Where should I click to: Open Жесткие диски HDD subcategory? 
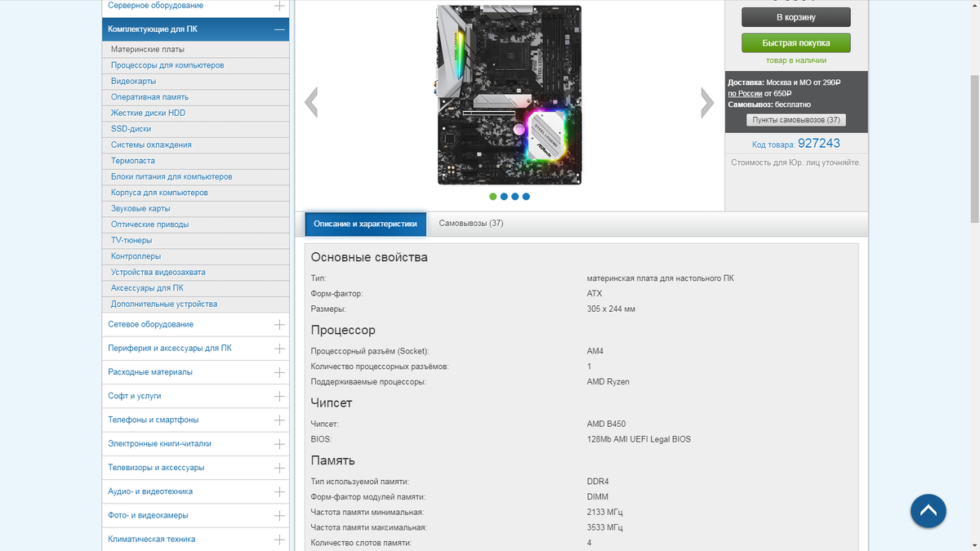[148, 113]
